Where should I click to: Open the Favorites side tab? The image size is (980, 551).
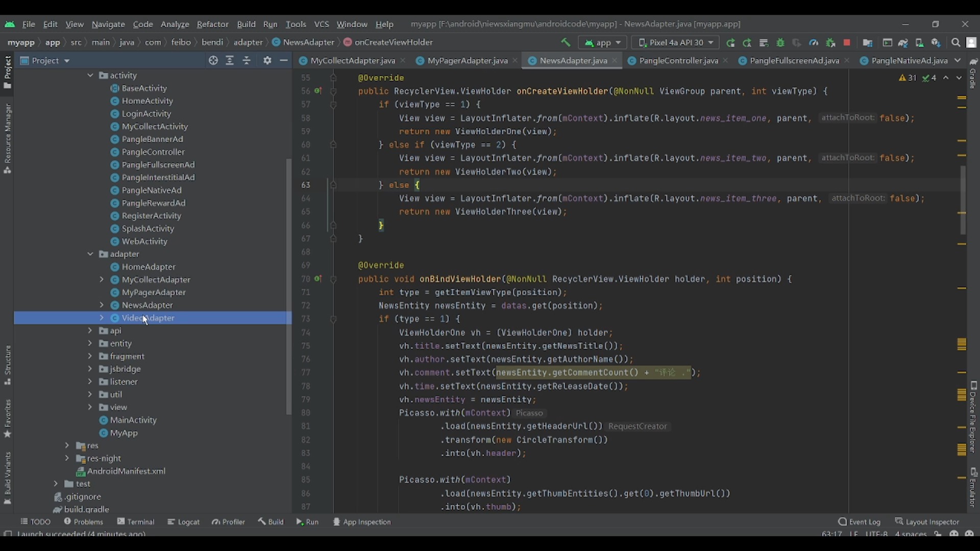pyautogui.click(x=7, y=418)
